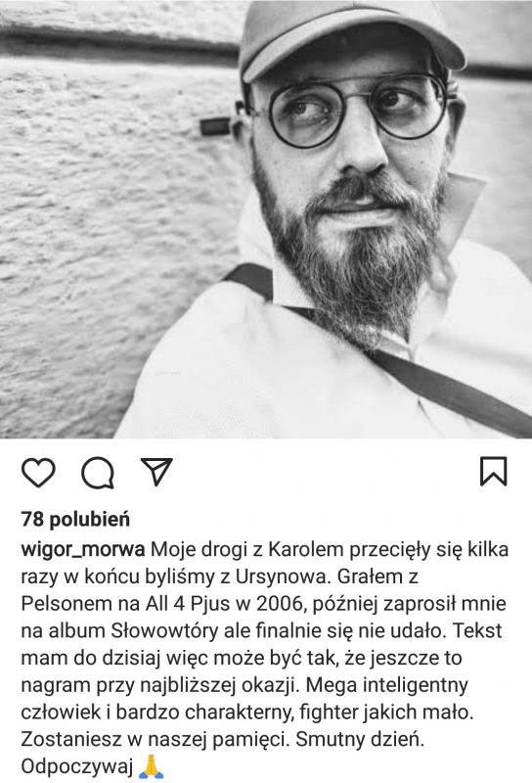Click the word Pelsonem in the caption
The width and height of the screenshot is (532, 783).
pyautogui.click(x=66, y=604)
